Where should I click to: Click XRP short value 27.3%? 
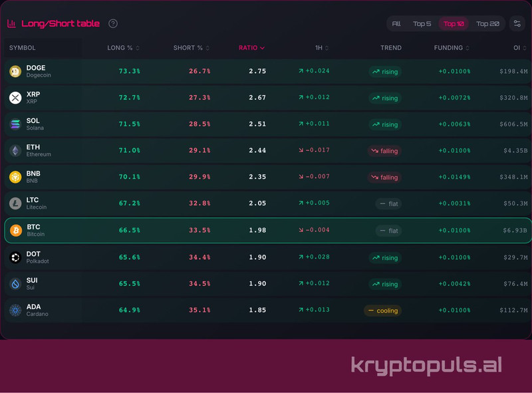coord(199,97)
